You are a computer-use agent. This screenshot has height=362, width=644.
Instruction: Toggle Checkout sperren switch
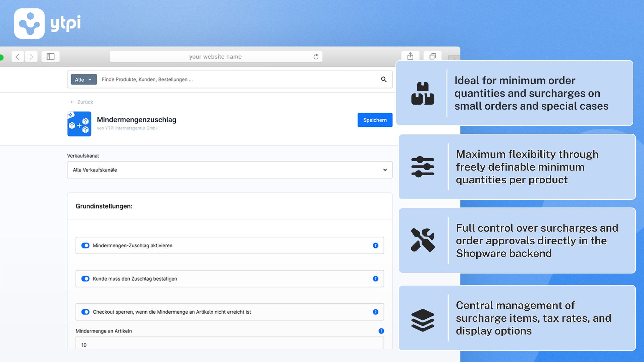86,312
